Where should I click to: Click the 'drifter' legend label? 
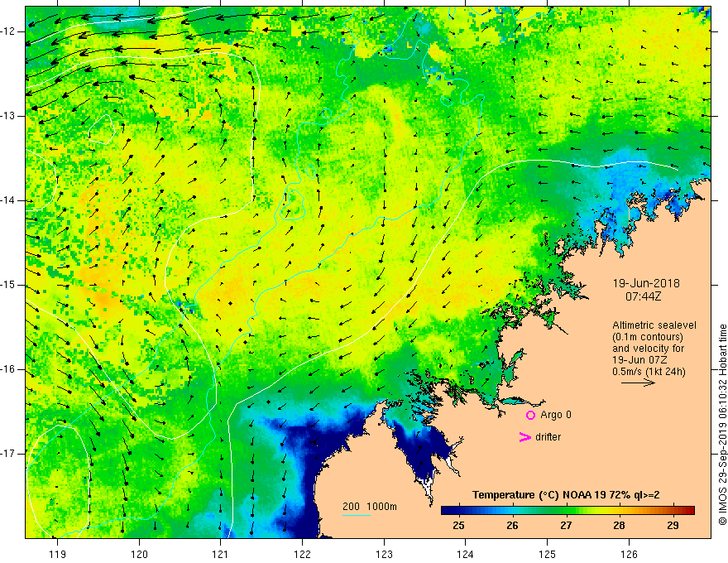pyautogui.click(x=548, y=437)
